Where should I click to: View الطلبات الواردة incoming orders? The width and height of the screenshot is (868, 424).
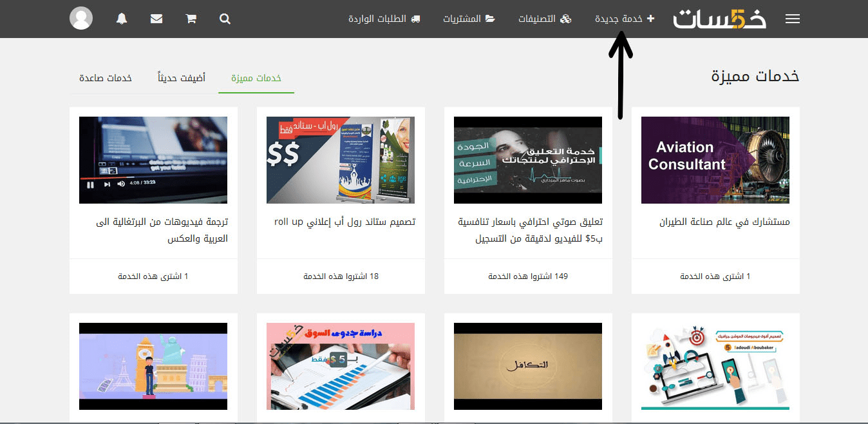(384, 19)
